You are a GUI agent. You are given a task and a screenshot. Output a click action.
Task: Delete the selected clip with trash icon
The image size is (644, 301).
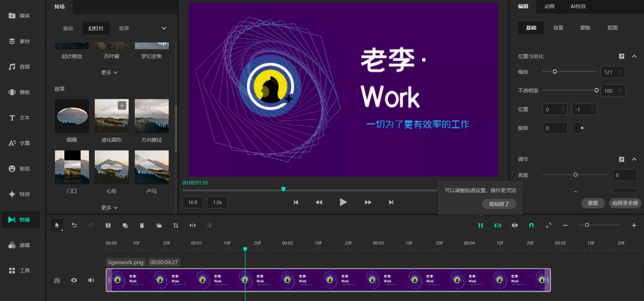[x=142, y=225]
